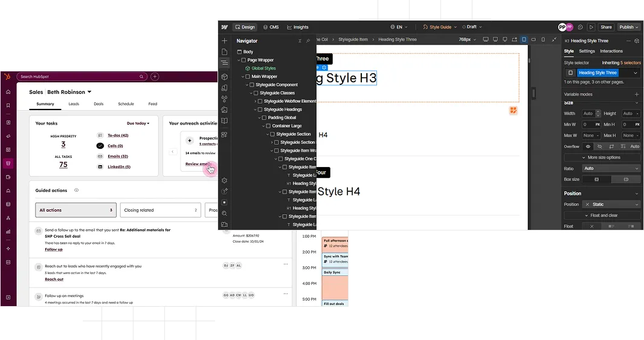Switch to the Leads tab in HubSpot

[74, 104]
